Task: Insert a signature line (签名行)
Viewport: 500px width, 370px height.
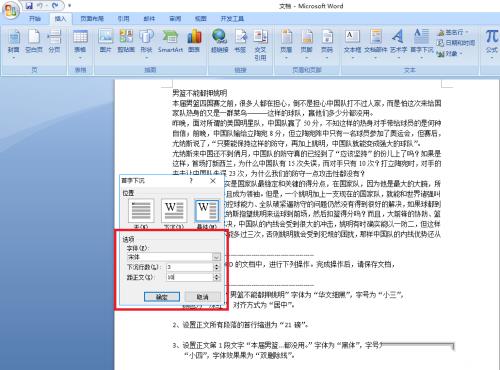Action: [454, 32]
